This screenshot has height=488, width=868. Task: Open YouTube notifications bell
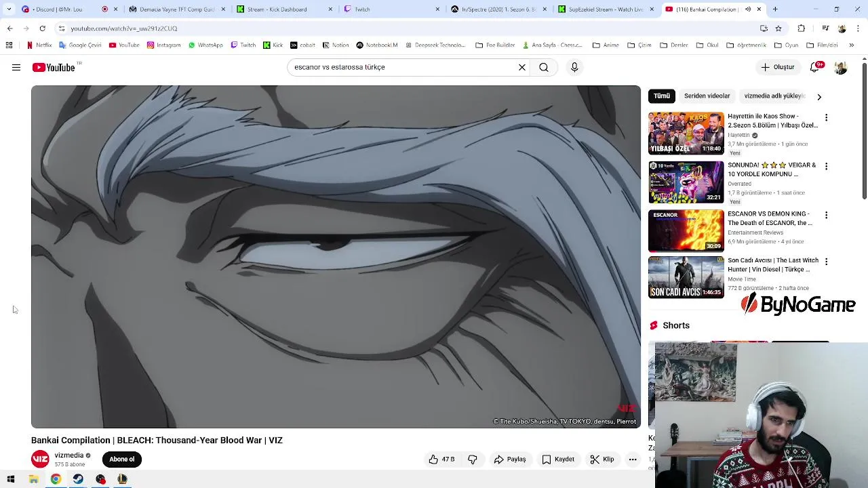815,67
